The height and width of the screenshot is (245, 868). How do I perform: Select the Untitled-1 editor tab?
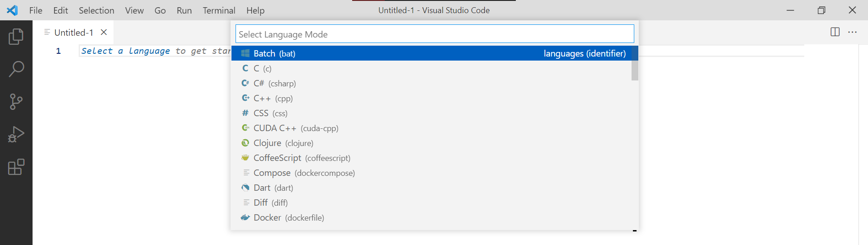[73, 33]
